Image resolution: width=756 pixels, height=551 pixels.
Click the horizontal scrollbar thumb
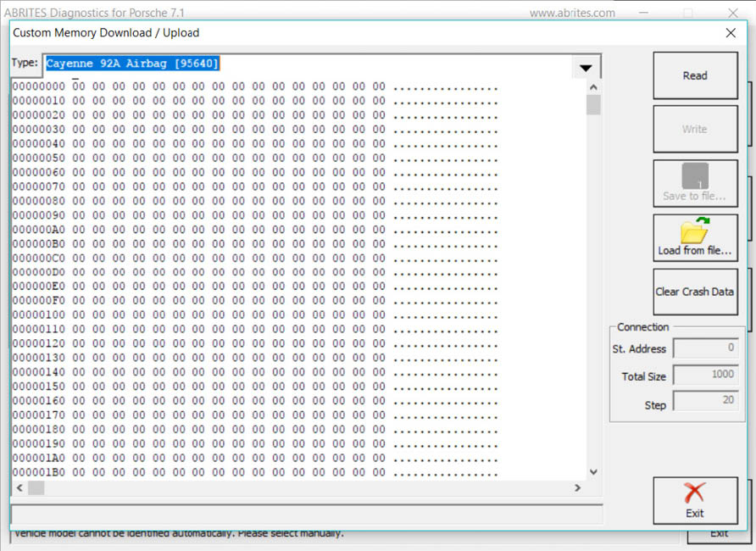[x=36, y=488]
